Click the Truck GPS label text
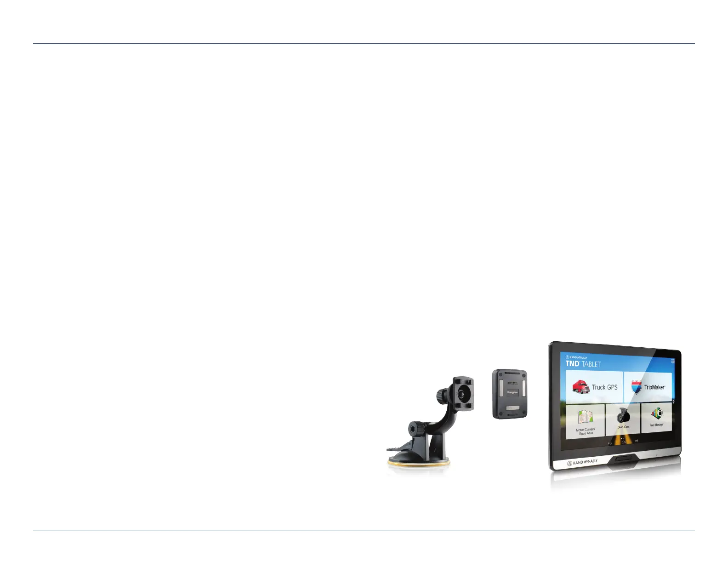This screenshot has height=563, width=728. tap(604, 387)
